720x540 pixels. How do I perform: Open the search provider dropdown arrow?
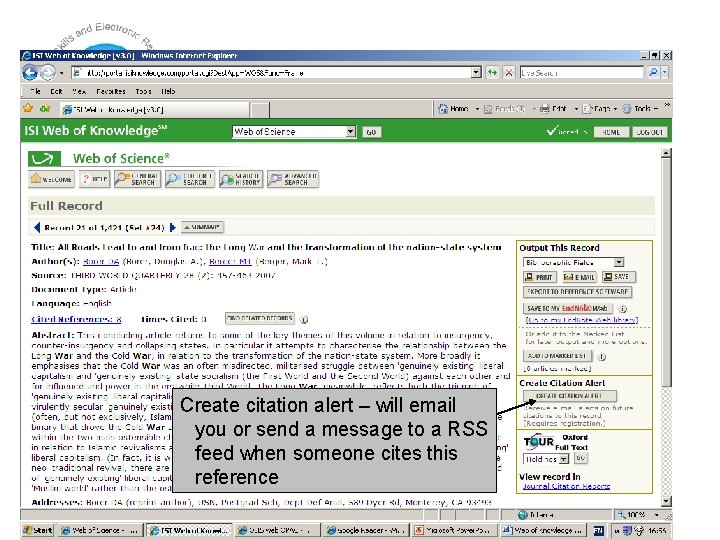point(664,73)
